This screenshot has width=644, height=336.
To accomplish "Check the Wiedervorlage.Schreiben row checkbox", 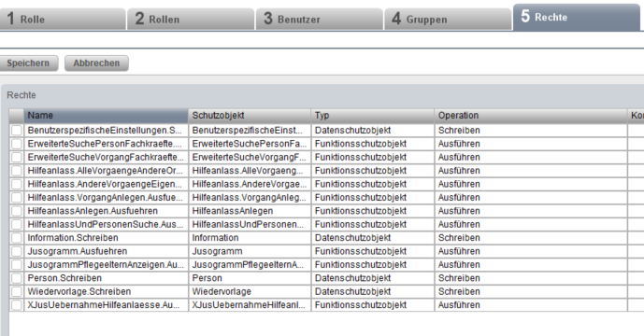I will [x=17, y=292].
